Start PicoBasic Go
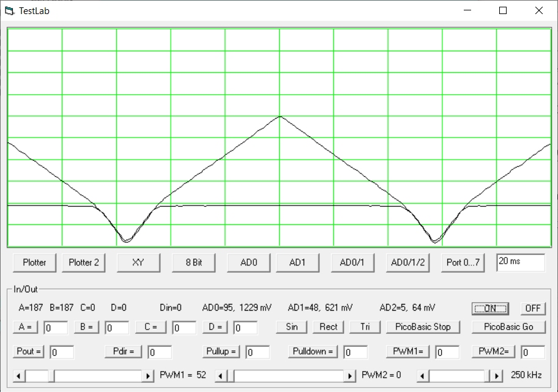Viewport: 558px width, 392px height. tap(508, 327)
